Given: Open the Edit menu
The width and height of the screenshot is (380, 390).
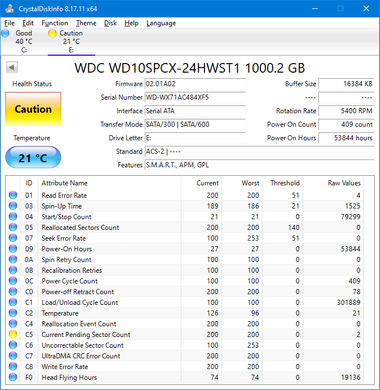Looking at the screenshot, I should 28,23.
